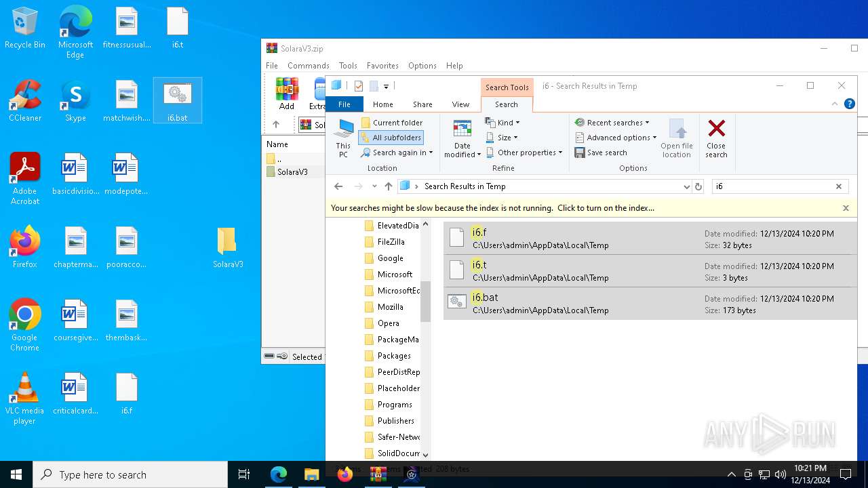This screenshot has width=868, height=488.
Task: Dismiss the index warning bar
Action: click(846, 208)
